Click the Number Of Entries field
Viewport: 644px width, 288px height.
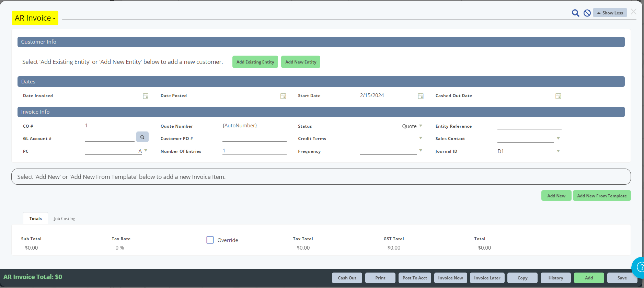click(254, 151)
